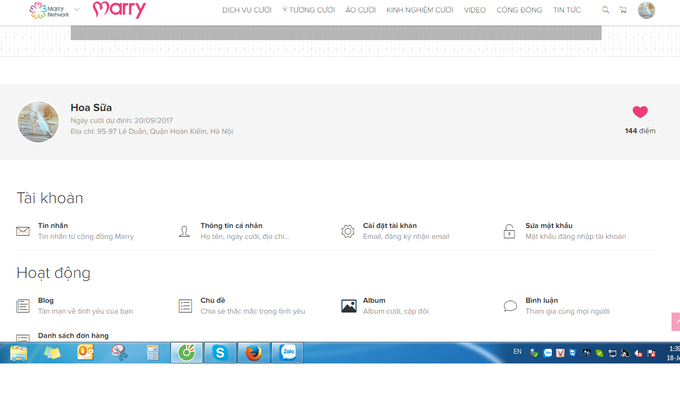Click the Sửa mật khẩu padlock icon
This screenshot has width=680, height=416.
tap(509, 231)
